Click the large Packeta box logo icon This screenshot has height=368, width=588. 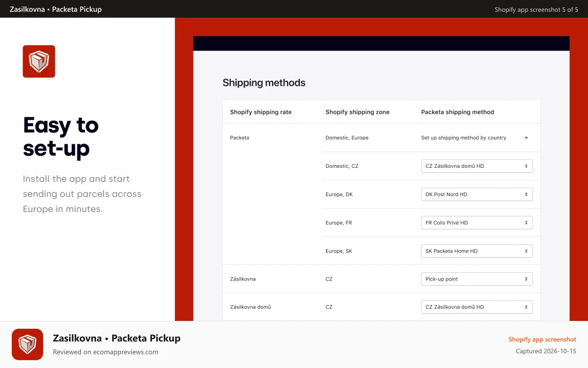39,61
